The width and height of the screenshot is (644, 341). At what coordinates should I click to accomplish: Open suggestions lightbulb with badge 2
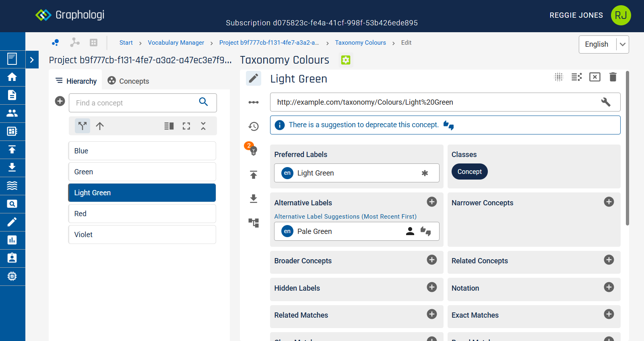pos(253,150)
